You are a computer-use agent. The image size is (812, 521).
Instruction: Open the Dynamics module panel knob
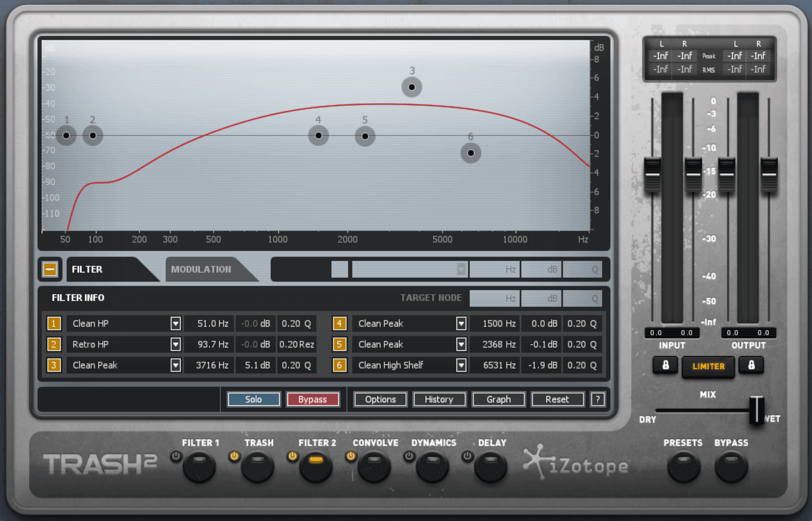433,467
